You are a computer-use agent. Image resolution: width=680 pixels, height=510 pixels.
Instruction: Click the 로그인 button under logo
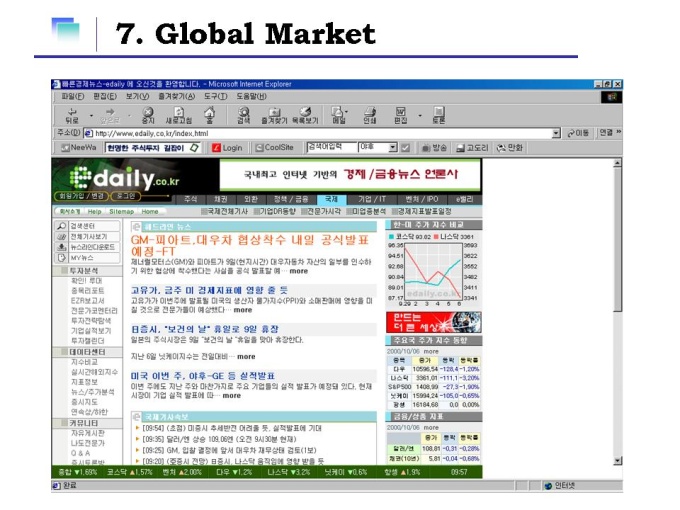tap(126, 196)
